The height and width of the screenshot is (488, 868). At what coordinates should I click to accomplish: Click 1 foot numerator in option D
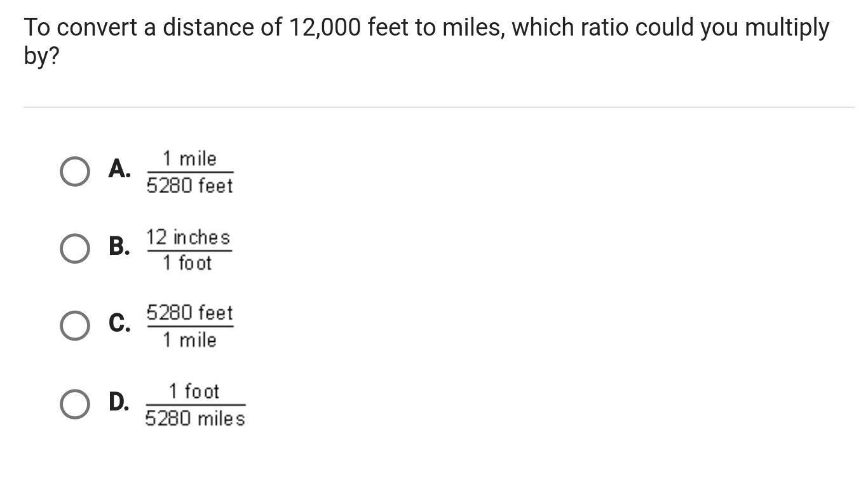pyautogui.click(x=194, y=391)
